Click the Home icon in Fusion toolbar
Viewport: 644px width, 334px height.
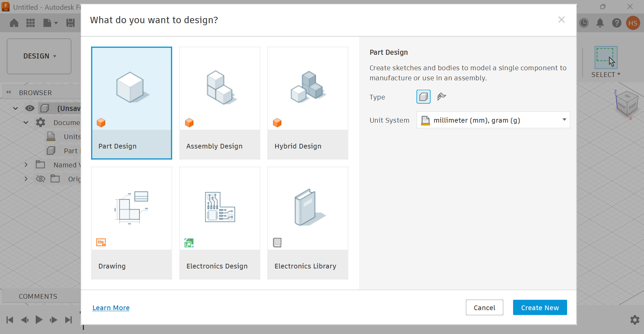tap(14, 23)
